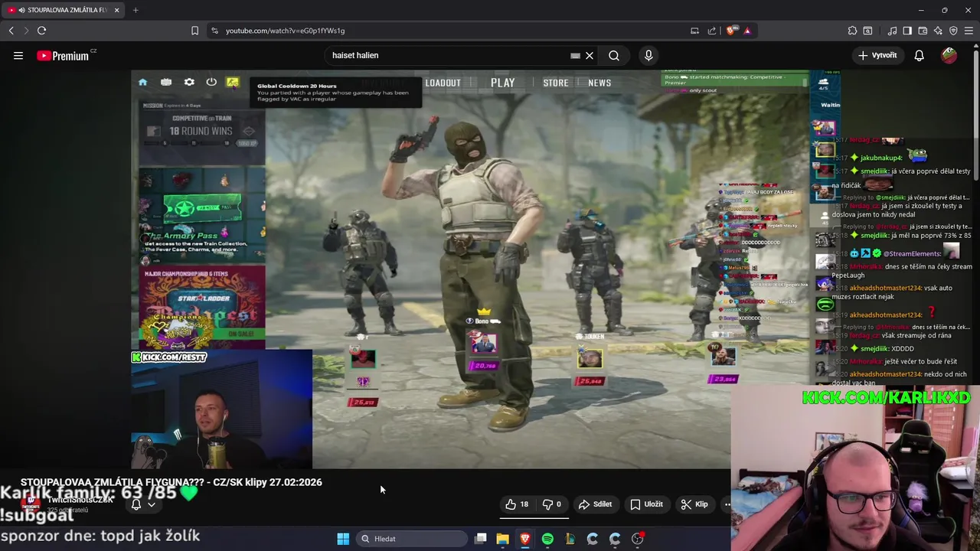Image resolution: width=980 pixels, height=551 pixels.
Task: Dislike the video with thumbs down
Action: tap(552, 504)
